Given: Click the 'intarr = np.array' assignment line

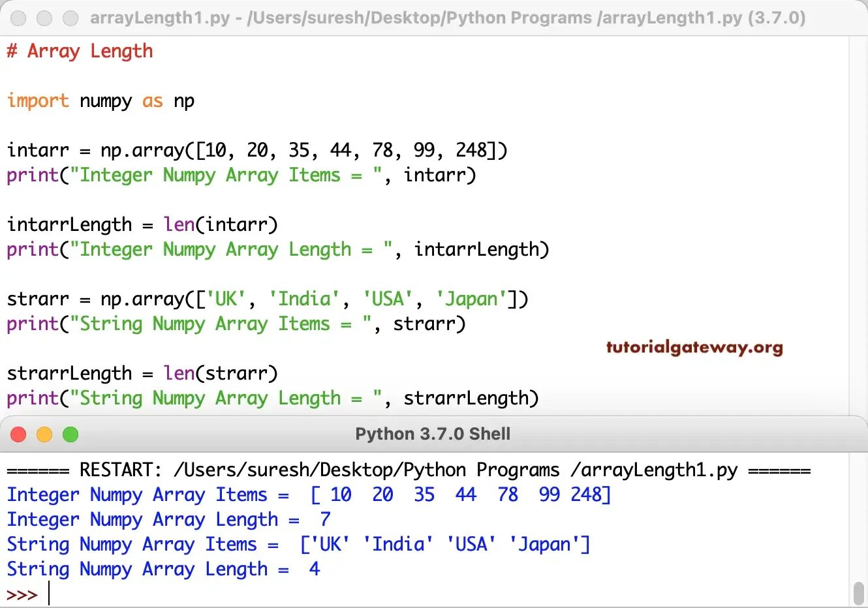Looking at the screenshot, I should pyautogui.click(x=257, y=151).
